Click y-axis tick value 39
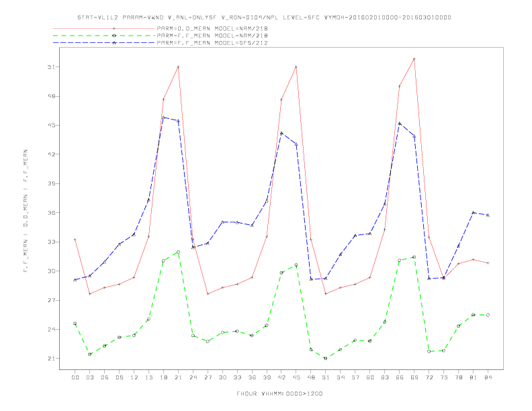The image size is (532, 411). [51, 183]
